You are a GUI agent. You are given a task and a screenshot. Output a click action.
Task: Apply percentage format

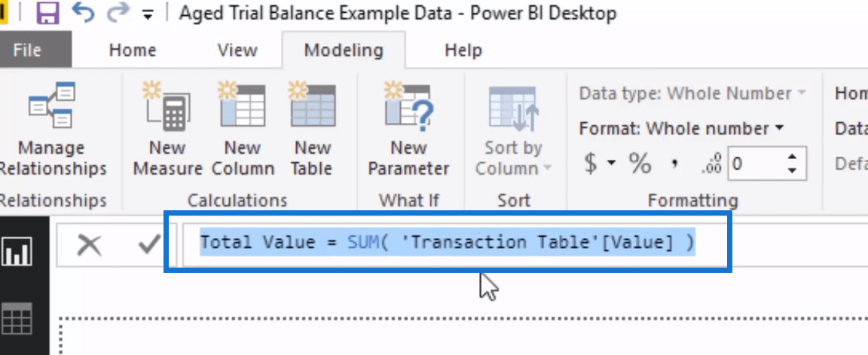click(x=640, y=164)
